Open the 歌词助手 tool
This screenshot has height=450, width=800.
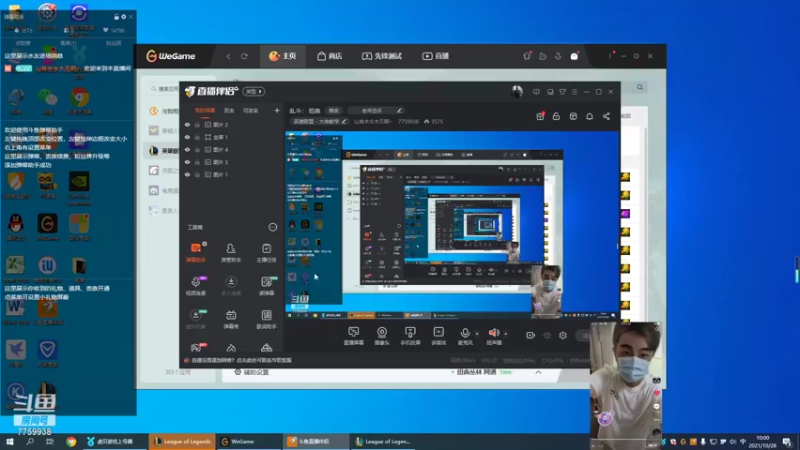pos(266,319)
